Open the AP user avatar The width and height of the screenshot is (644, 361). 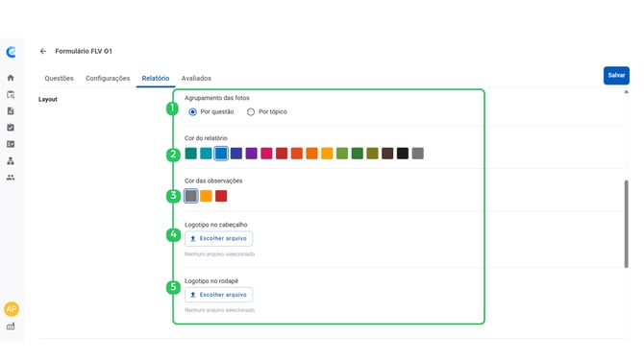12,309
